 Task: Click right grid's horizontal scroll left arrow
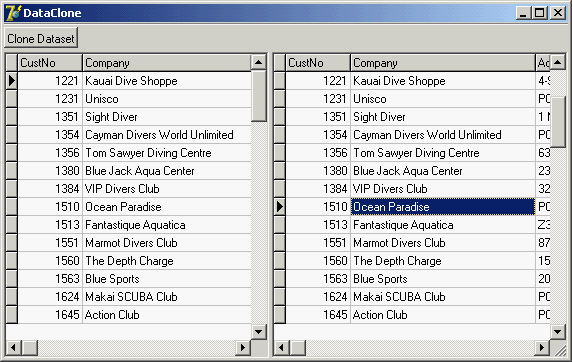[282, 347]
